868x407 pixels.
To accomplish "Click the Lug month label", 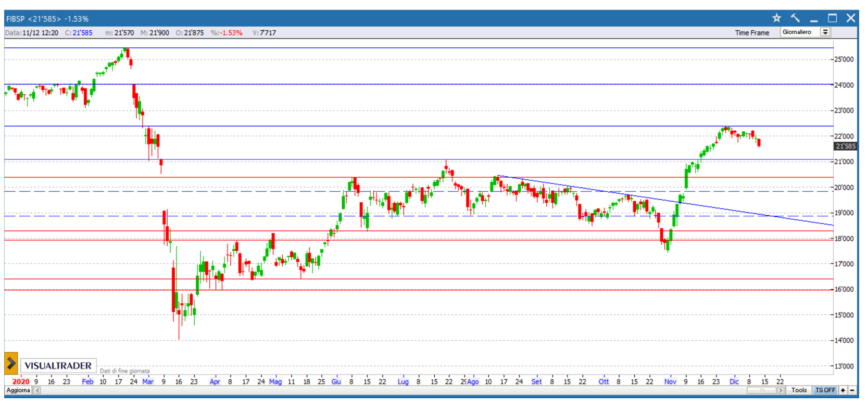I will pos(403,381).
